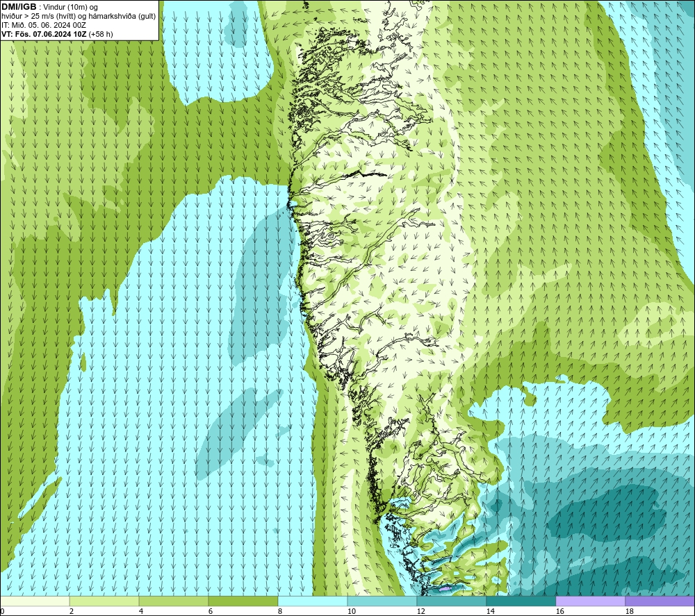Click the 'VT: Fös. 07.06.2024 10Z' valid time
Screen dimensions: 695x616
click(44, 34)
